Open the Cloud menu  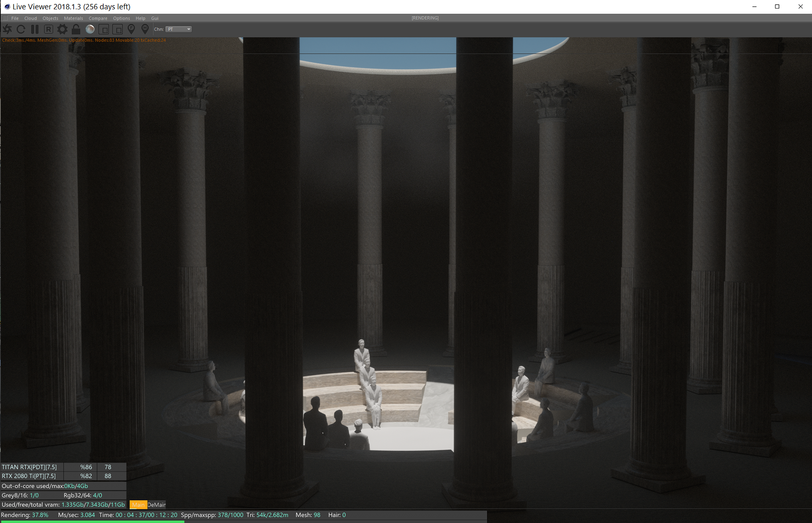(30, 18)
